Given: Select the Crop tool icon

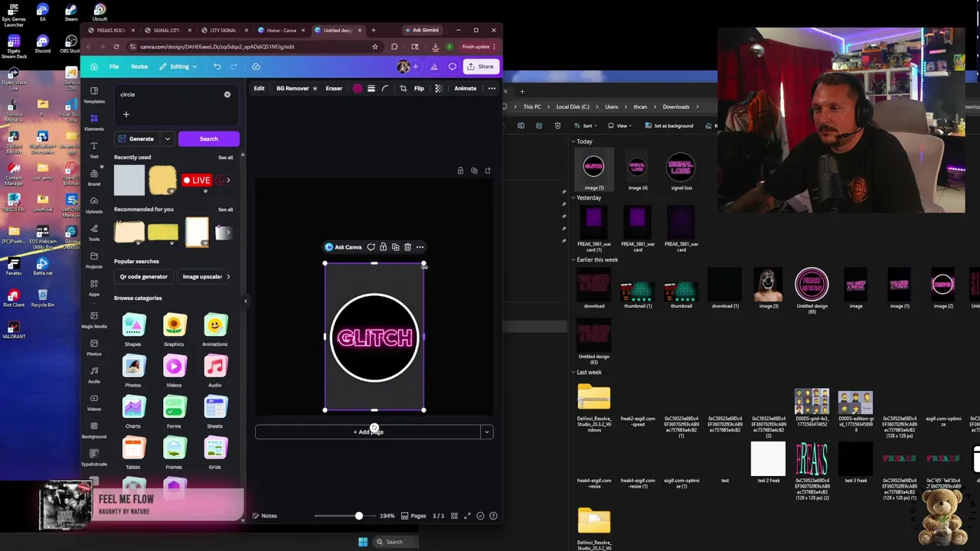Looking at the screenshot, I should pyautogui.click(x=403, y=89).
